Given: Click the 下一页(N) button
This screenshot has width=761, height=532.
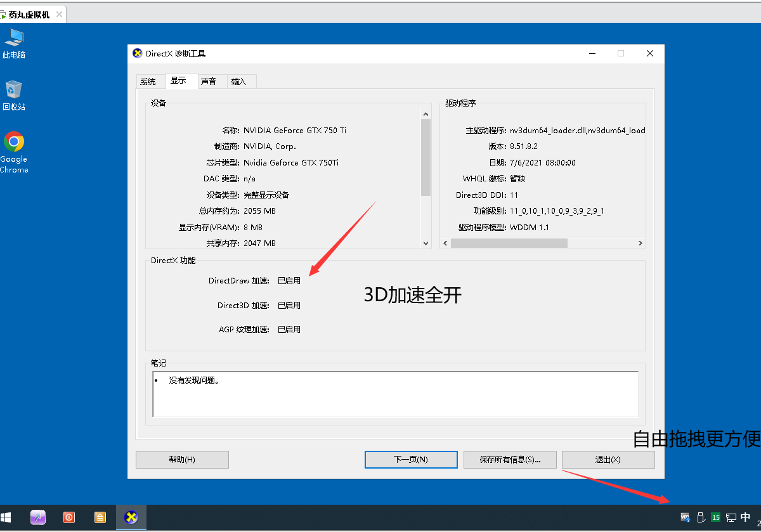Looking at the screenshot, I should tap(411, 460).
